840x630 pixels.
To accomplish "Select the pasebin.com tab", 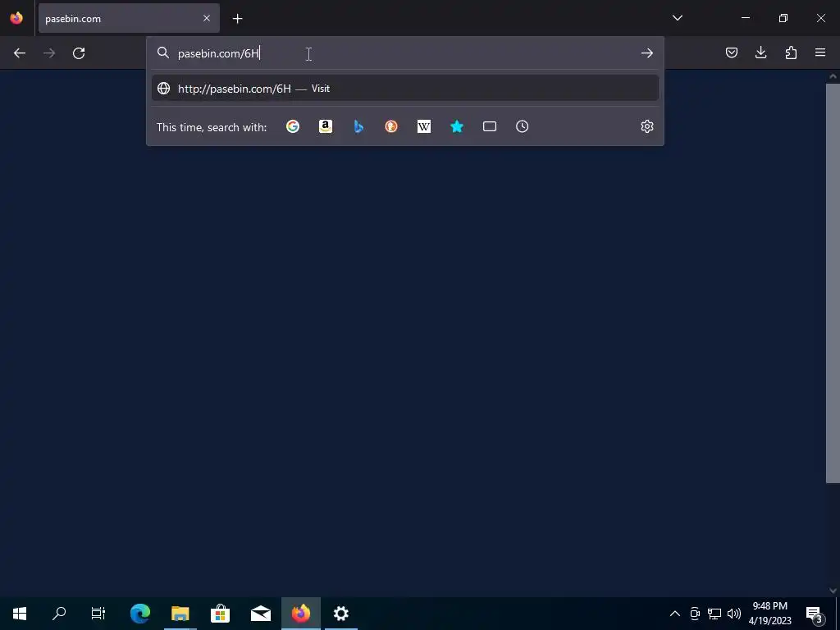I will point(129,18).
